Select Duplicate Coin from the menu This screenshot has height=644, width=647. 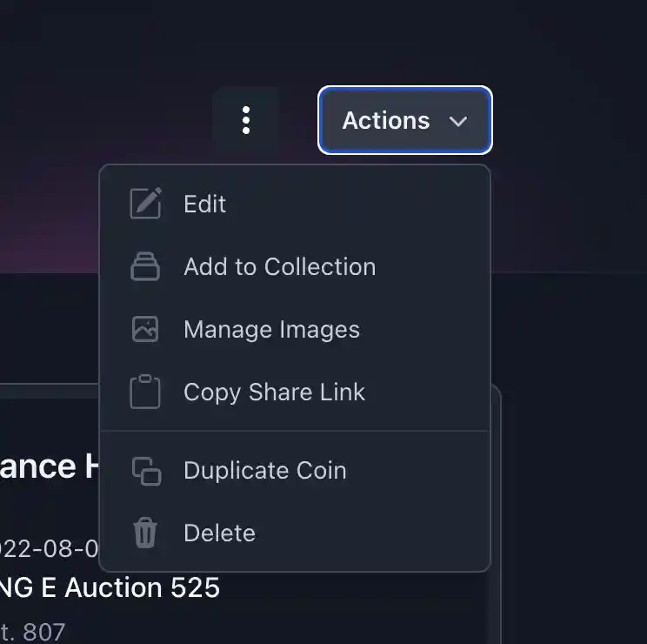264,471
